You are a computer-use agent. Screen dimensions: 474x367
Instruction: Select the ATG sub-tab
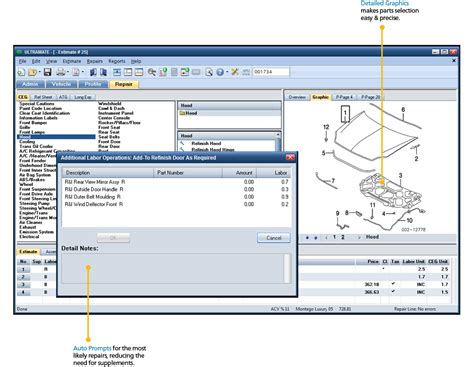[63, 97]
